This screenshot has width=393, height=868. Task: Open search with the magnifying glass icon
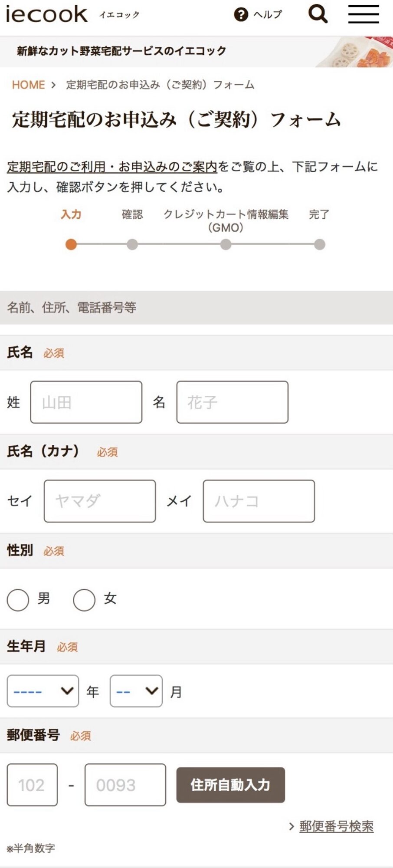click(318, 14)
